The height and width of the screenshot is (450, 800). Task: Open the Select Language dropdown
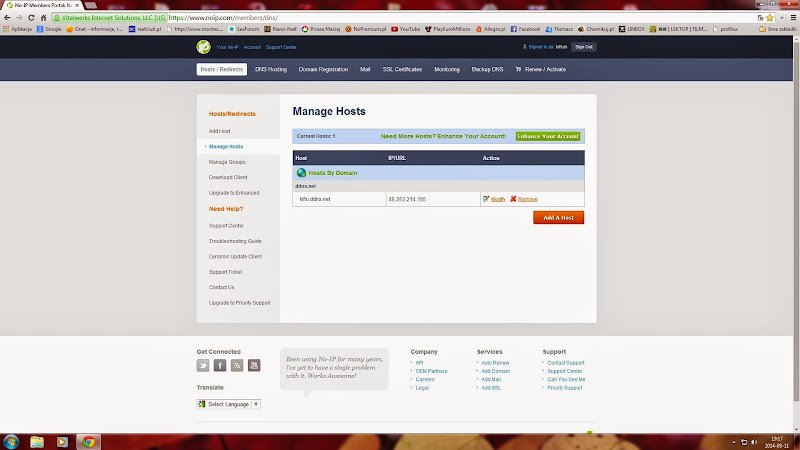tap(229, 404)
